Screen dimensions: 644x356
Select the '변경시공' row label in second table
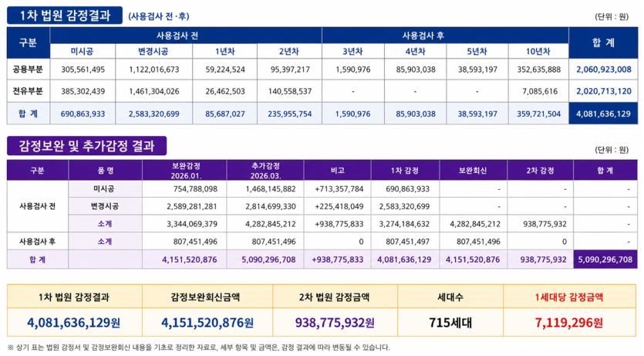coord(105,206)
